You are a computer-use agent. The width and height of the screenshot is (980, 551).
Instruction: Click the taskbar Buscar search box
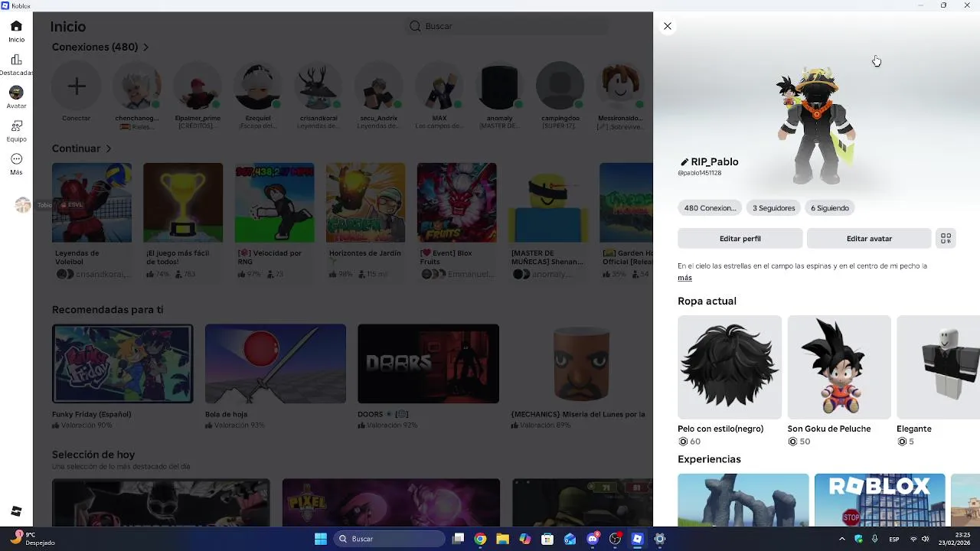click(x=387, y=539)
